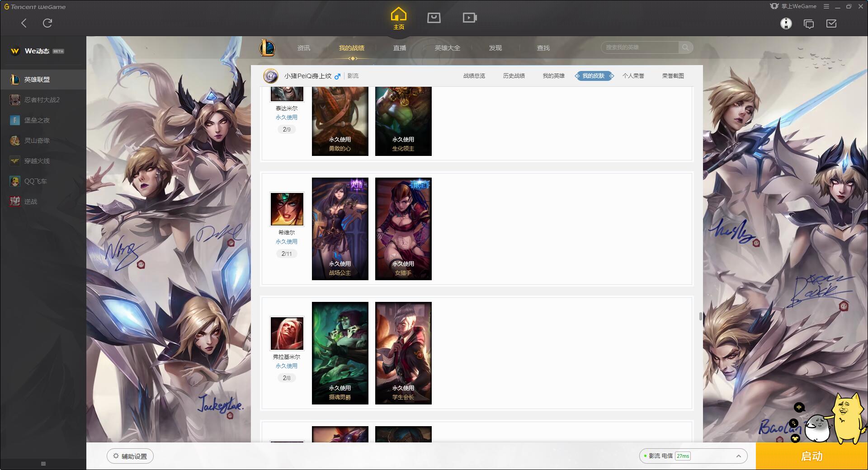Open the 战绩总览 sub-tab
868x470 pixels.
[474, 76]
